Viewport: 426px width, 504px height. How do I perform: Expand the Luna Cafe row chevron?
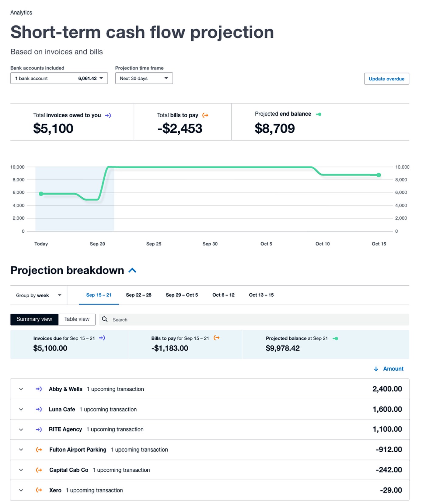click(x=21, y=409)
